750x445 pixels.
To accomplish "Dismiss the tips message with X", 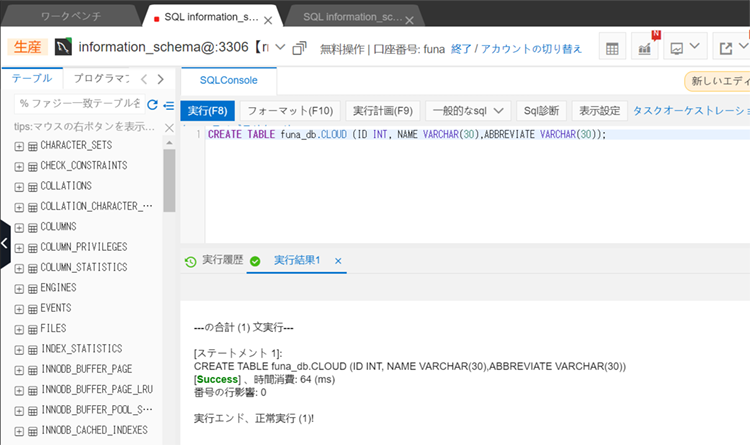I will tap(169, 127).
